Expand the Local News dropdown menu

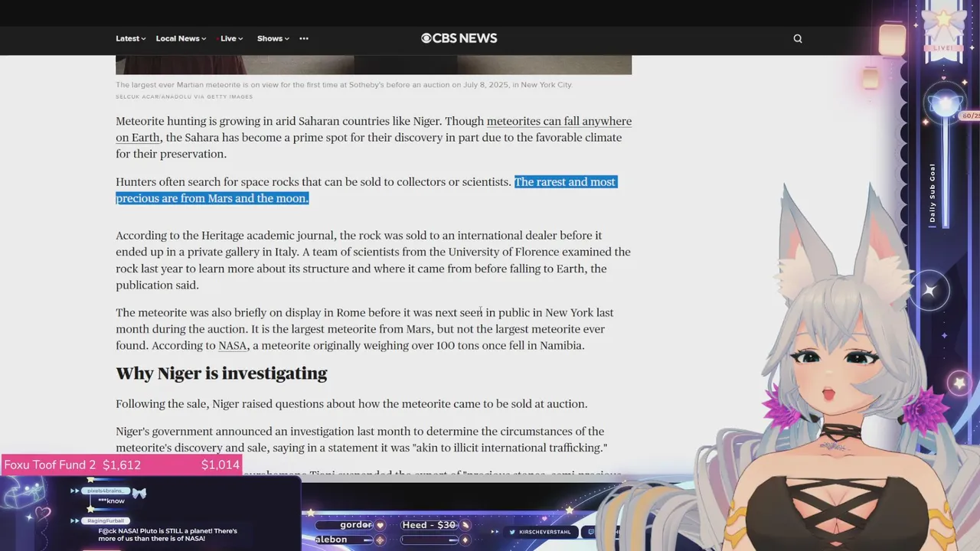(181, 38)
